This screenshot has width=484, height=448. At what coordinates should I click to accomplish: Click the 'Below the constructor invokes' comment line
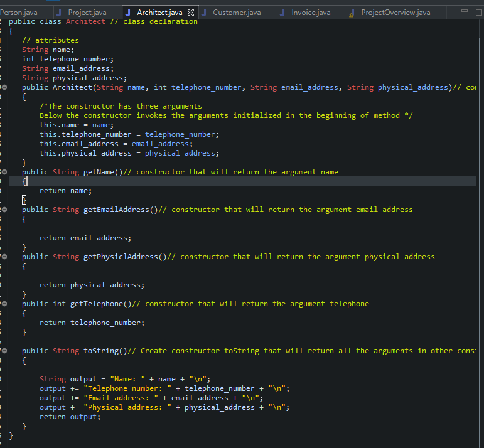[x=226, y=115]
